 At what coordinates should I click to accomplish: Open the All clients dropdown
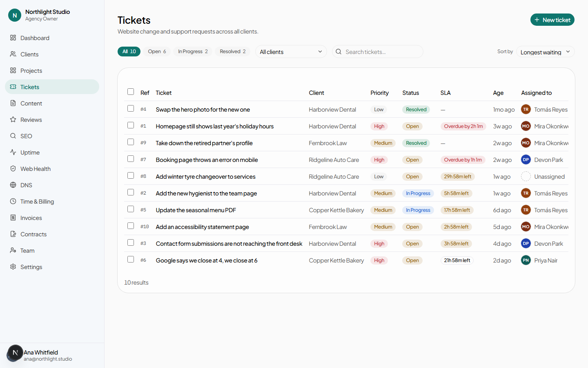(x=291, y=52)
